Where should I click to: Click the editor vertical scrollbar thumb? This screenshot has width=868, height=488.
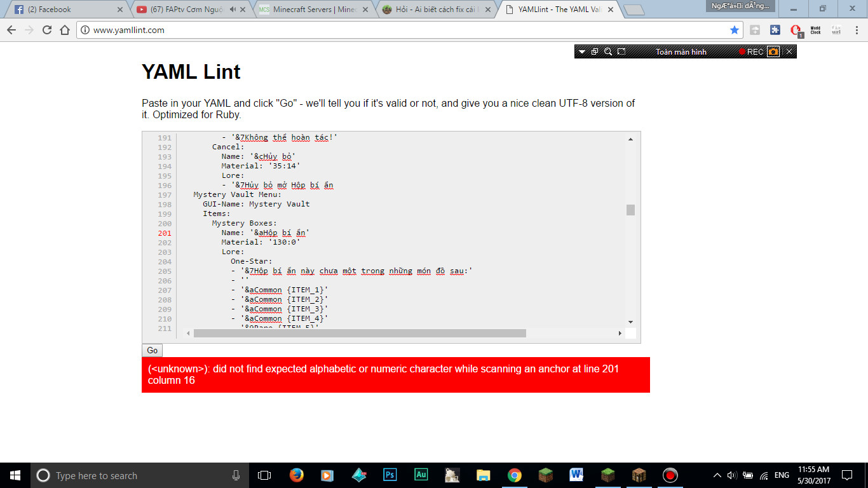pyautogui.click(x=630, y=210)
